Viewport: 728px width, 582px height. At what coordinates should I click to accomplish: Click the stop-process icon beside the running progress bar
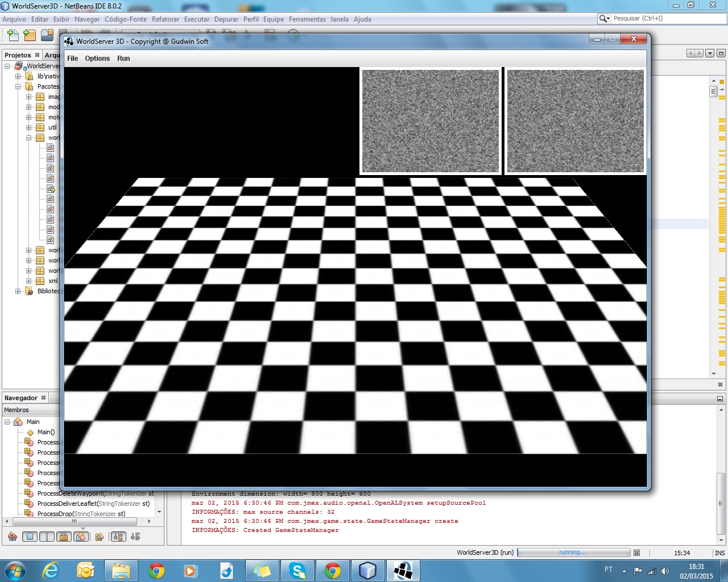(x=636, y=552)
